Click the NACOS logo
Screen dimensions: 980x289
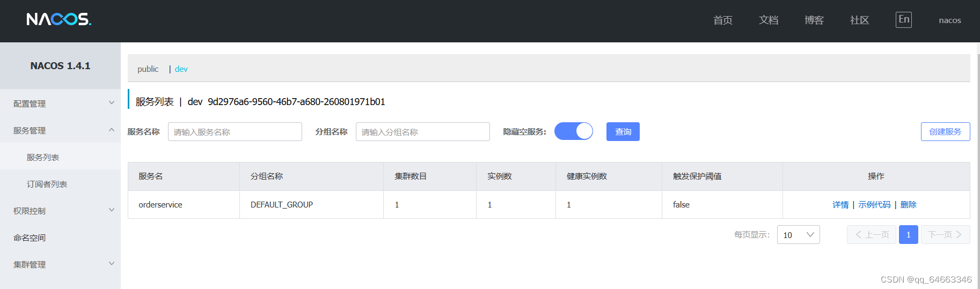click(59, 19)
